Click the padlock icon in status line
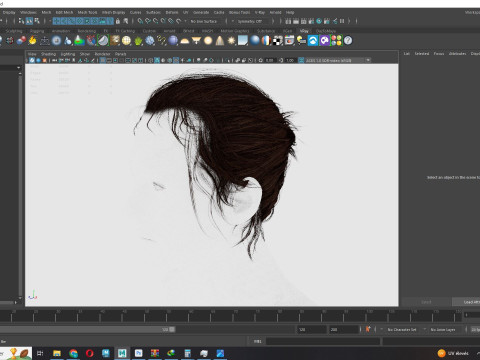The image size is (480, 360). (118, 21)
